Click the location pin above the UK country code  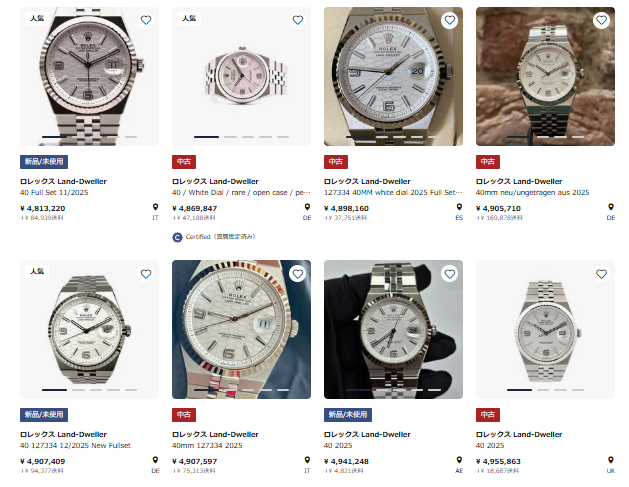[611, 461]
